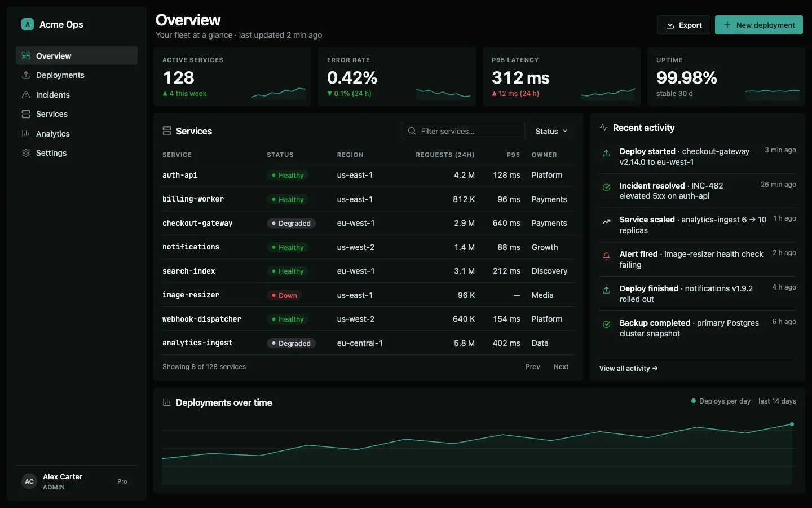Click the Analytics bar chart icon

pyautogui.click(x=26, y=134)
